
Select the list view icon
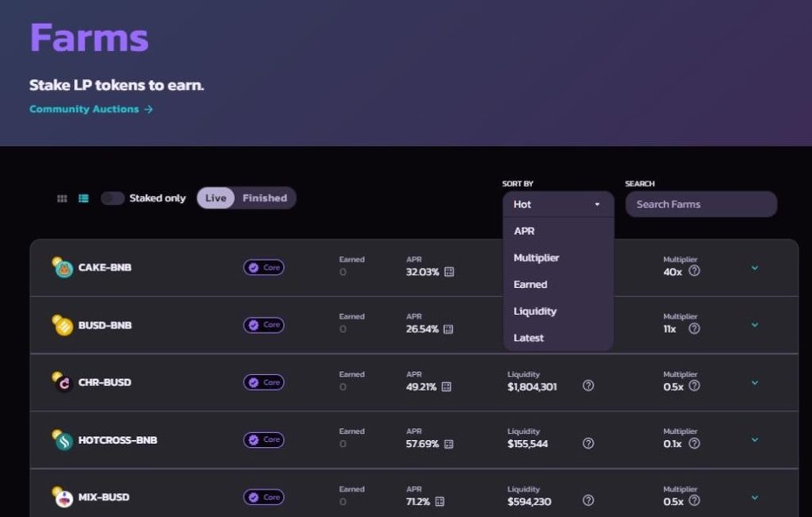[83, 198]
